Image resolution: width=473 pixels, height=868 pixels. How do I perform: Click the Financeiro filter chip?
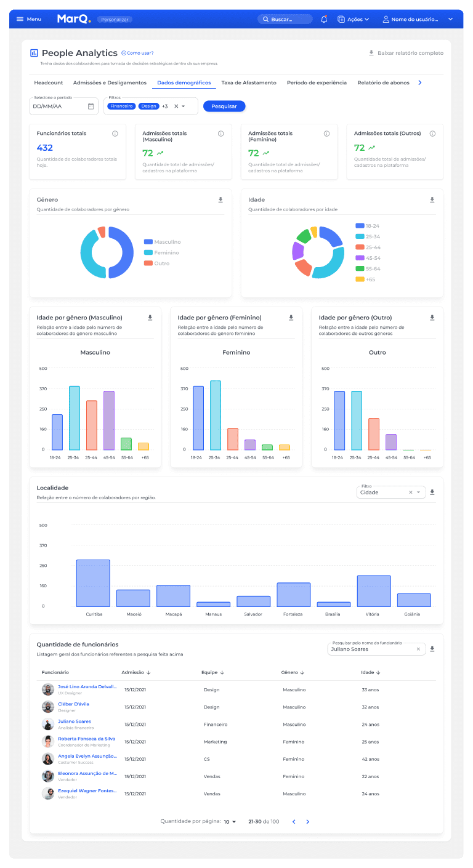pyautogui.click(x=122, y=106)
